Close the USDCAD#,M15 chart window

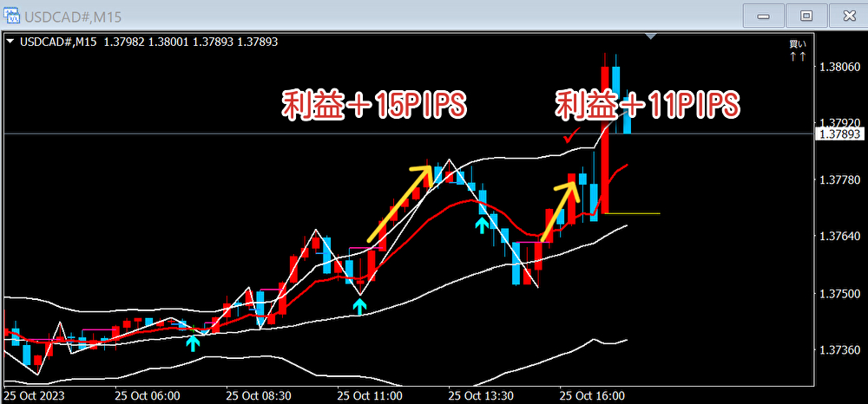[849, 16]
